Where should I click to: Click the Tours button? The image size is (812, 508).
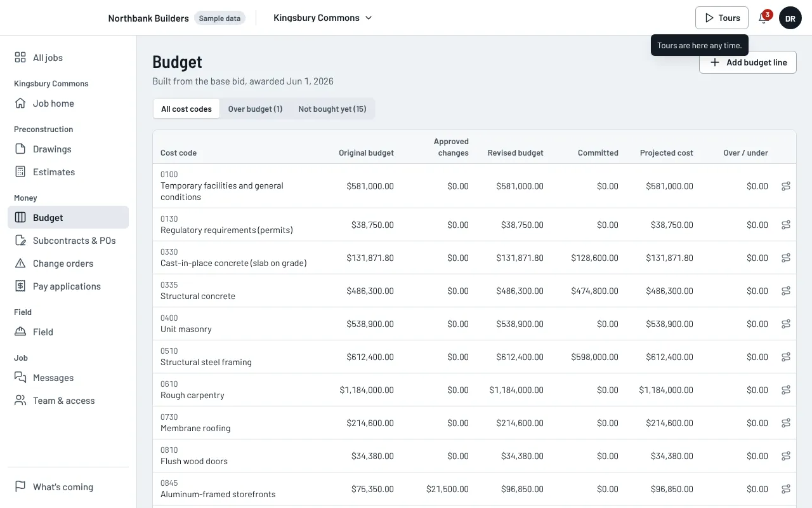[722, 18]
